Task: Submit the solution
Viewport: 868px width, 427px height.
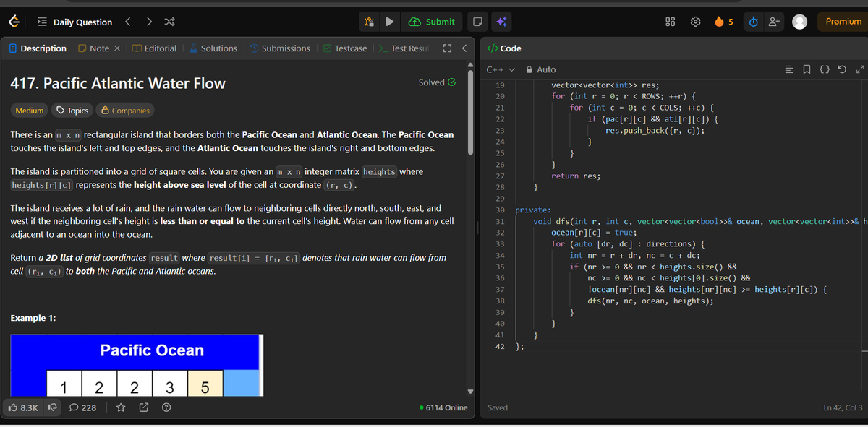Action: (433, 22)
